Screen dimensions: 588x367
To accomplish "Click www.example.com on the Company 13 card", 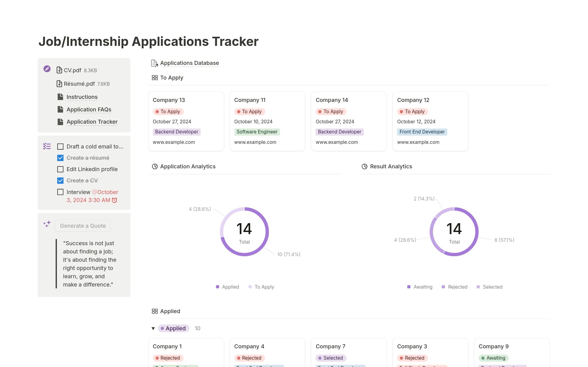I will click(x=174, y=142).
